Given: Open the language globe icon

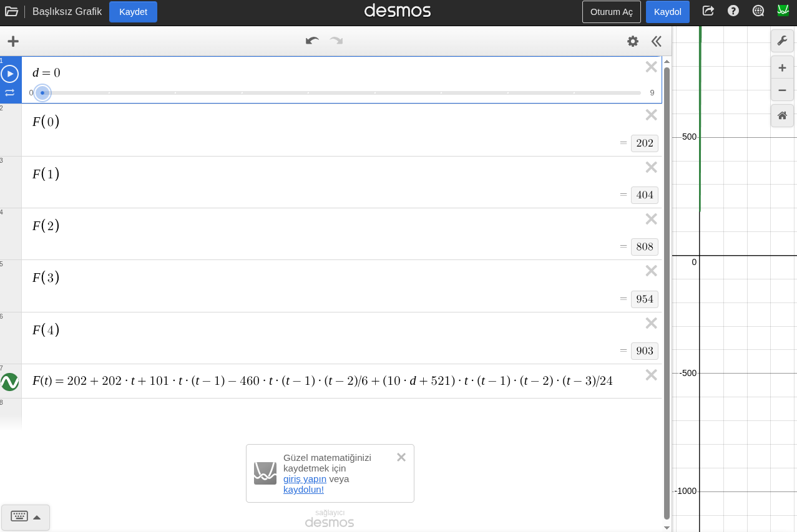Looking at the screenshot, I should (758, 11).
